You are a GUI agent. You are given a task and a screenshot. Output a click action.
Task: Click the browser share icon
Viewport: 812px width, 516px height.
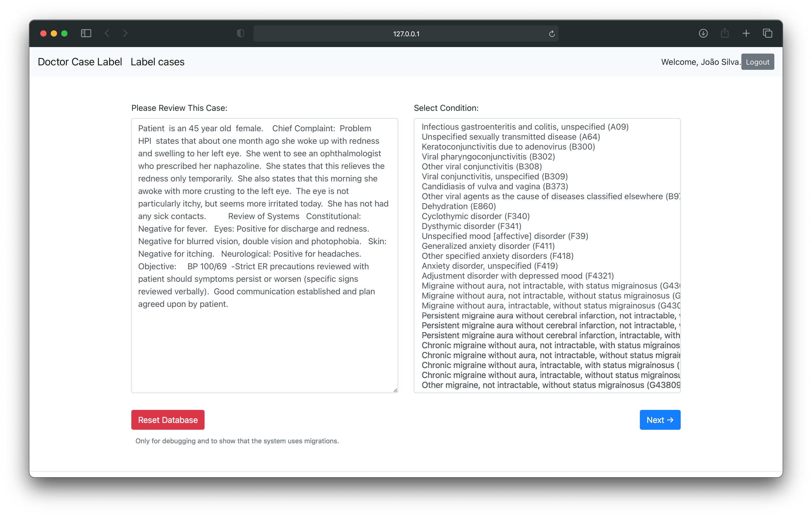pyautogui.click(x=725, y=33)
